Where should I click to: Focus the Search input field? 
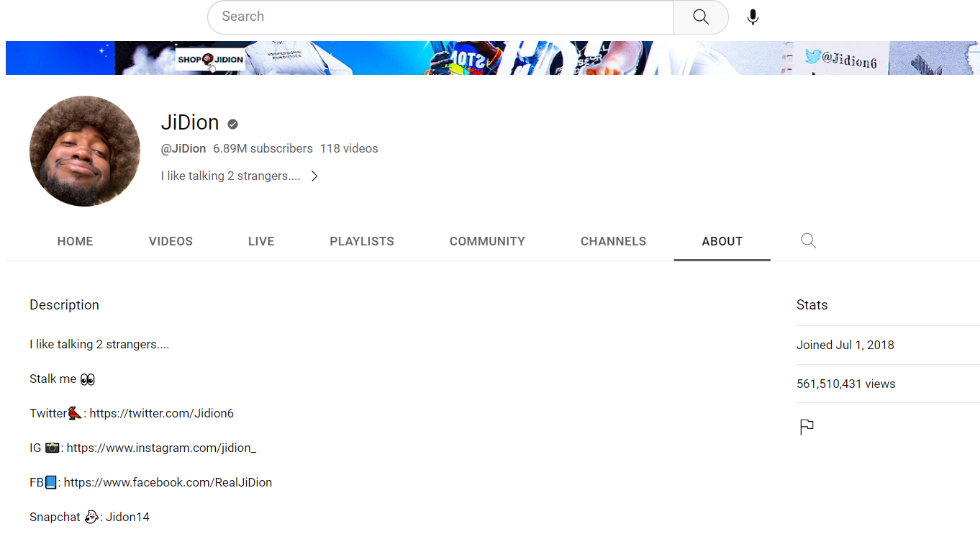point(440,17)
